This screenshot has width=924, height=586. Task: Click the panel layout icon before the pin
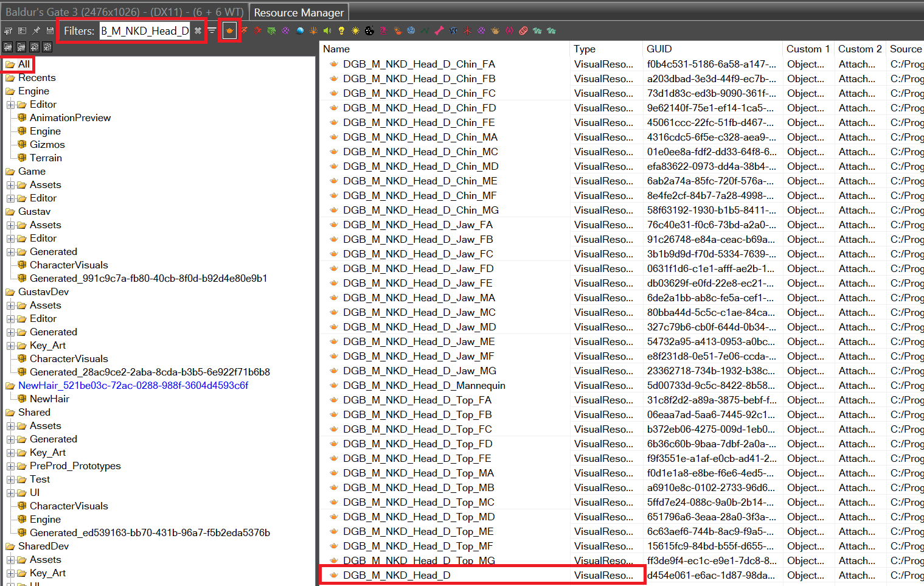coord(23,30)
